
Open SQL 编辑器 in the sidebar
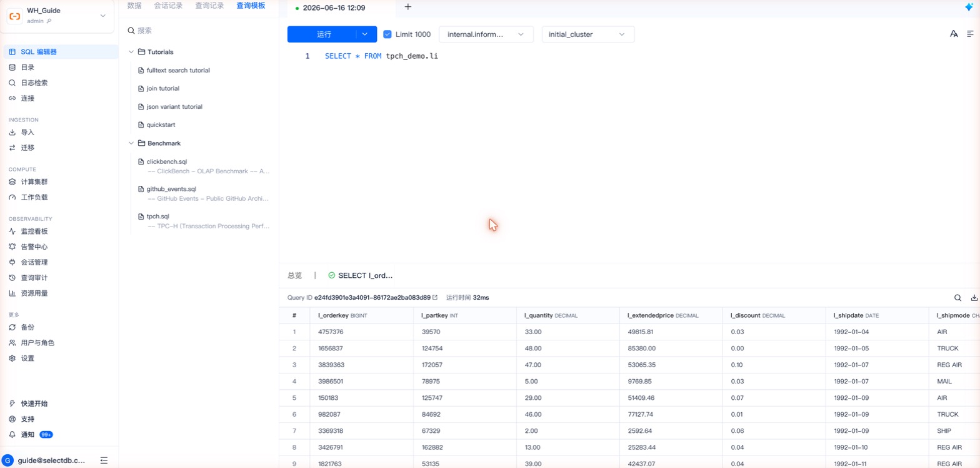(59, 52)
